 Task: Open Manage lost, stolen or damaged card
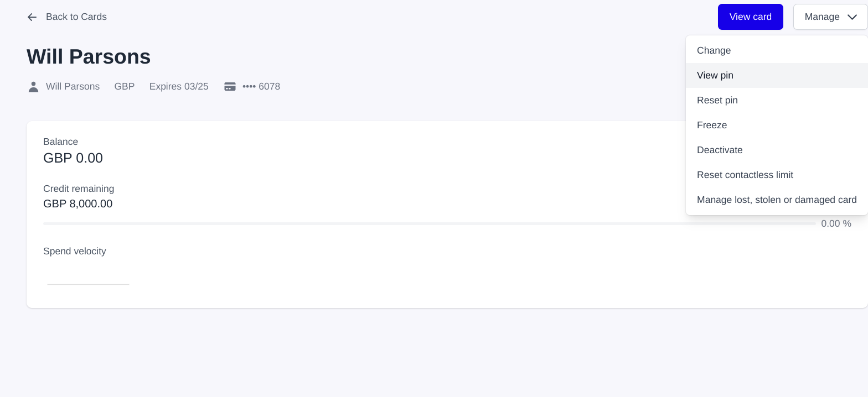[x=776, y=200]
